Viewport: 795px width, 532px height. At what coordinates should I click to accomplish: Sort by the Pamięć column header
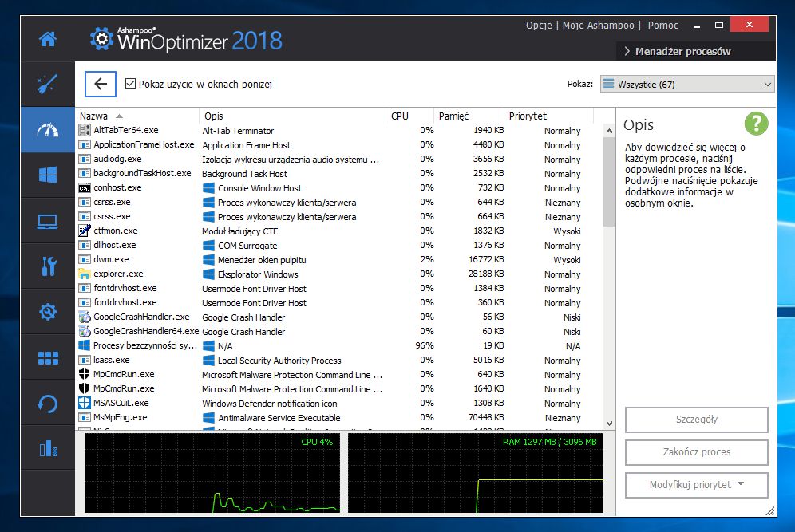pos(469,116)
